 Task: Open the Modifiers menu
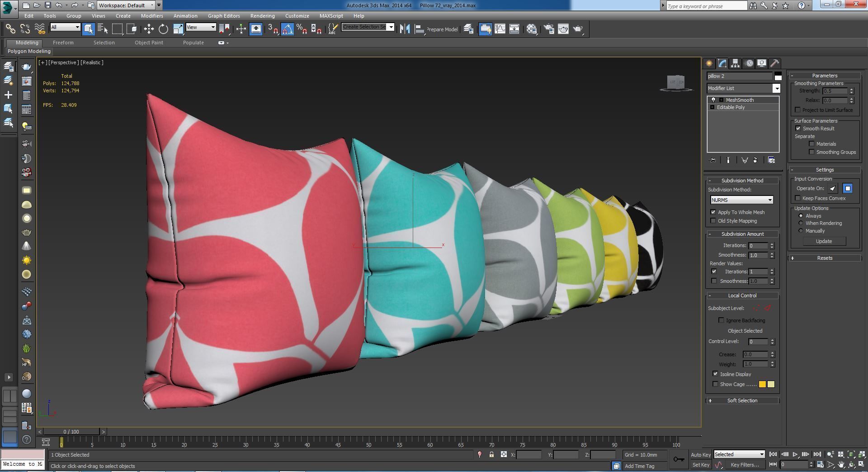(x=152, y=16)
